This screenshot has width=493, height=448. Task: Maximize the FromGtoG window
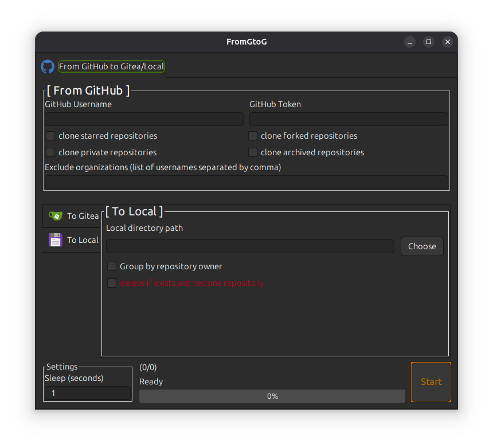click(429, 42)
